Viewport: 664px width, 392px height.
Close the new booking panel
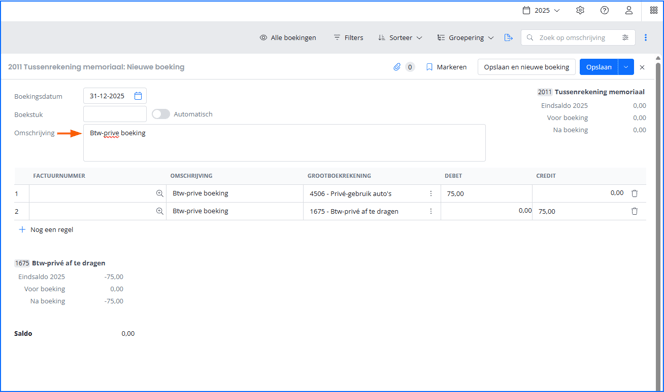[x=642, y=67]
